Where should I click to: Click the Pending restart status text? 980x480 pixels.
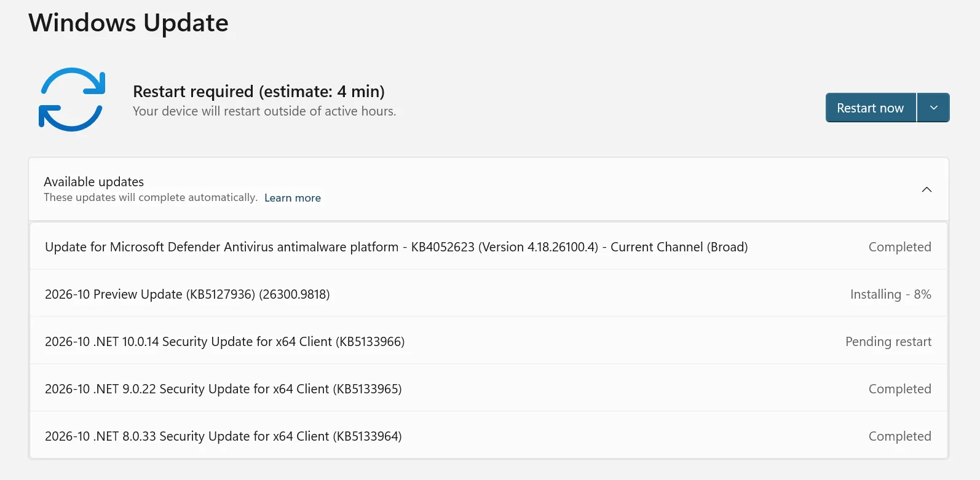click(x=888, y=342)
